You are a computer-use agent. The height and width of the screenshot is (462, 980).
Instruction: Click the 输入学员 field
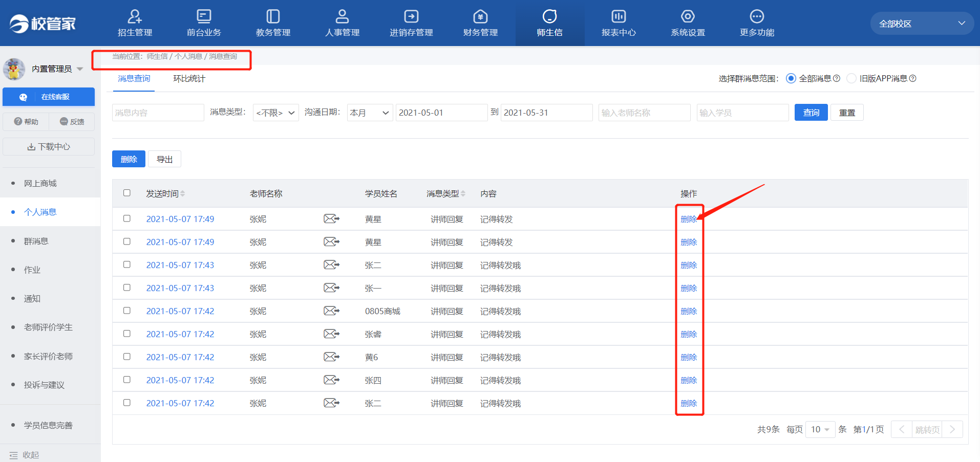pyautogui.click(x=742, y=113)
